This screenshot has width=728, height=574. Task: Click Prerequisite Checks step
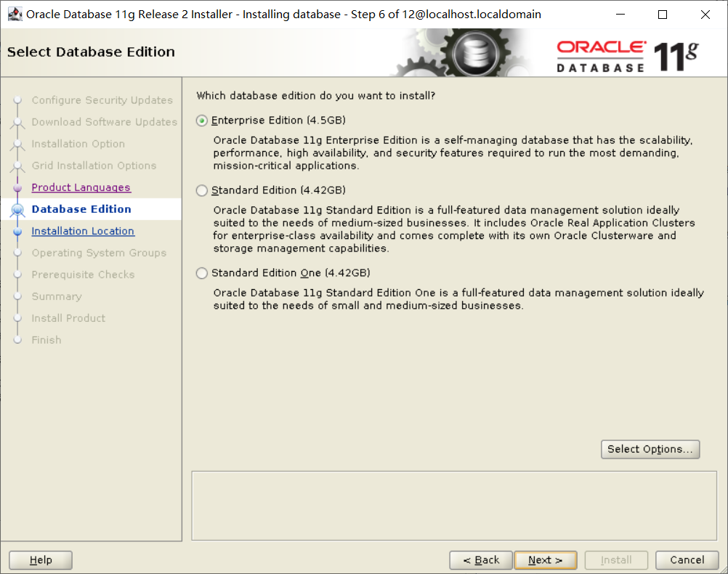pos(83,275)
